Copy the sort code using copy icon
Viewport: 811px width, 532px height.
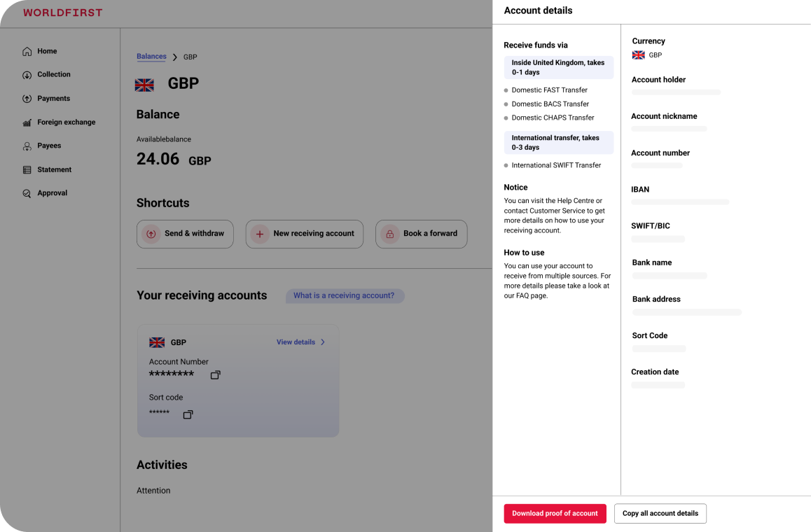[188, 415]
